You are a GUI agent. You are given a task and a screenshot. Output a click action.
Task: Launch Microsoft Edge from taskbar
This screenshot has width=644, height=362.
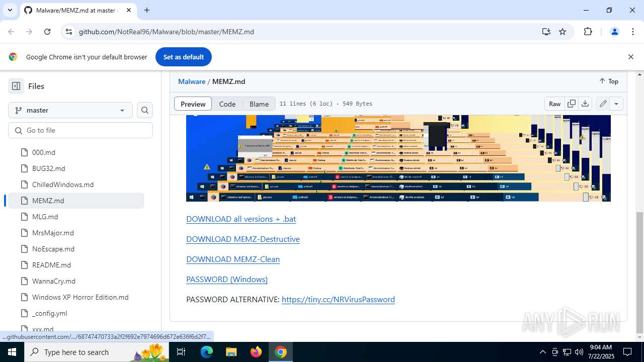pyautogui.click(x=207, y=352)
